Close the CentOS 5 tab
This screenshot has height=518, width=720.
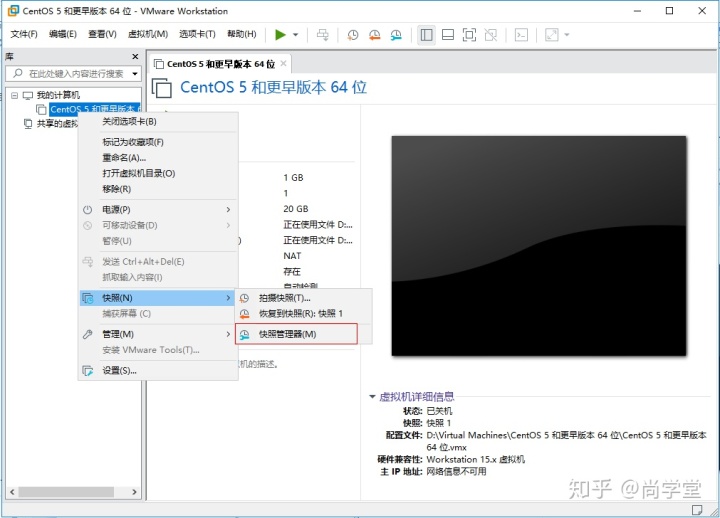(283, 63)
